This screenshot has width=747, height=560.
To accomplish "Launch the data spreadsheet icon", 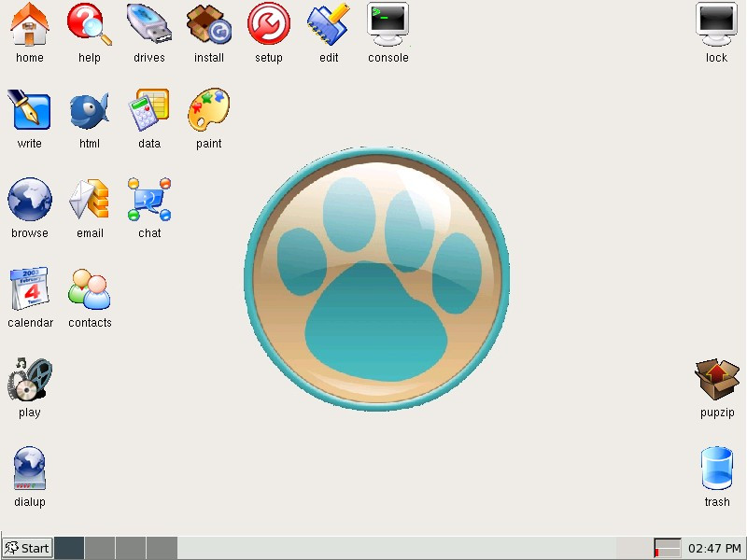I will tap(149, 110).
